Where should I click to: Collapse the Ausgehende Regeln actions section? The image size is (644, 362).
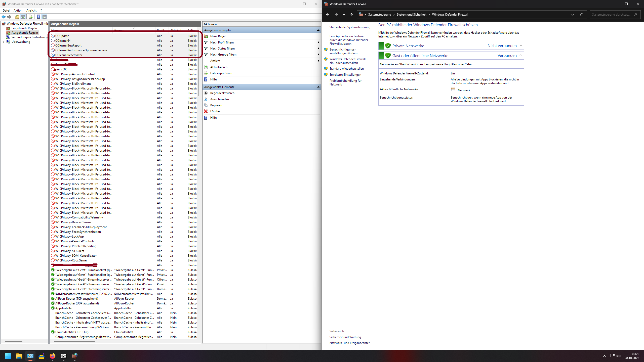[318, 30]
